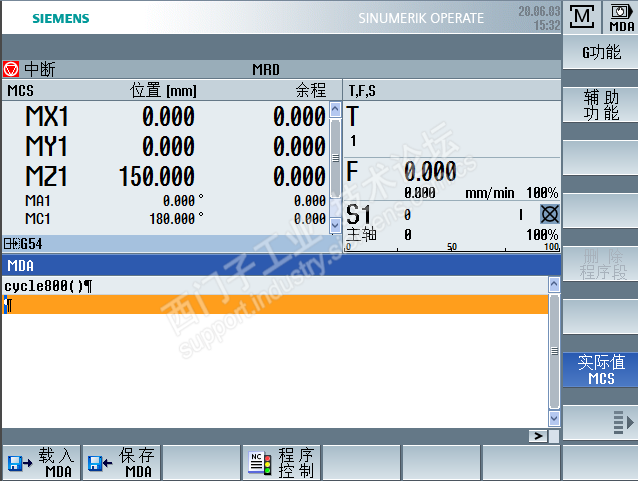Screen dimensions: 638x481
Task: Click the MDA mode icon at top right
Action: (x=621, y=17)
